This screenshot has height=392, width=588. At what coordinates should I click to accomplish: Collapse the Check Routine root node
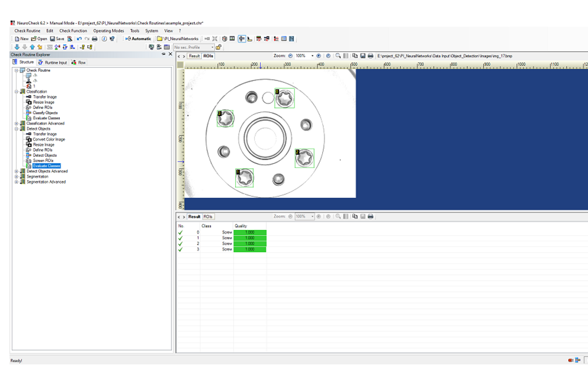point(16,70)
